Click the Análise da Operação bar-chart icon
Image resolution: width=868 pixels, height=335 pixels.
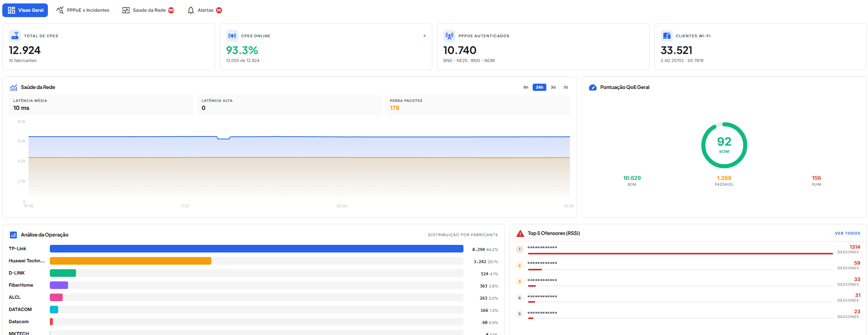click(x=13, y=235)
